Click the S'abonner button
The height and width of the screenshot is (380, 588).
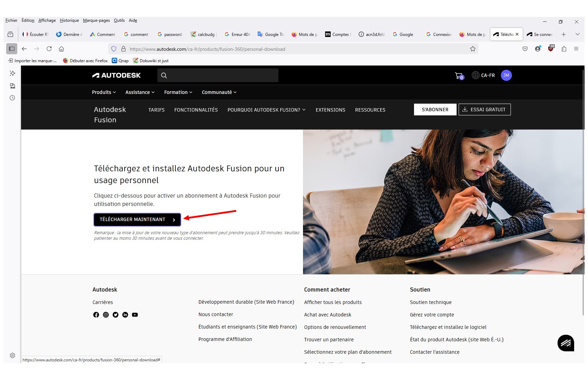435,110
